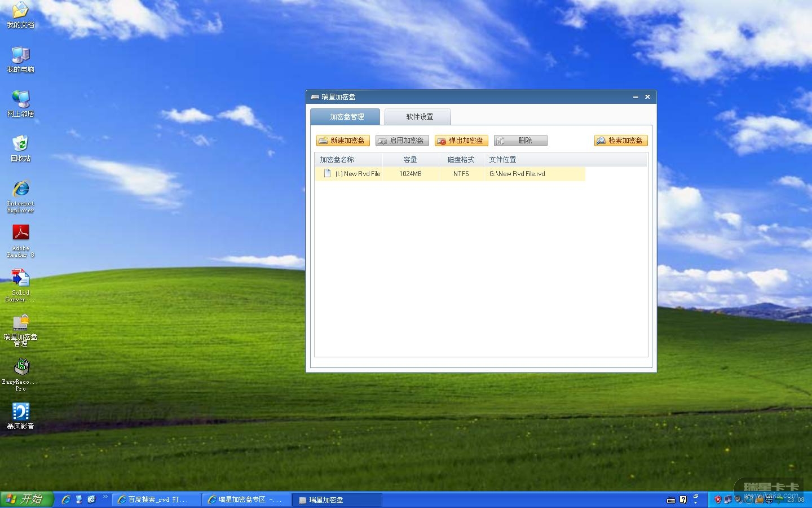Click the firewall brick-wall tray icon
The height and width of the screenshot is (508, 812).
point(769,499)
